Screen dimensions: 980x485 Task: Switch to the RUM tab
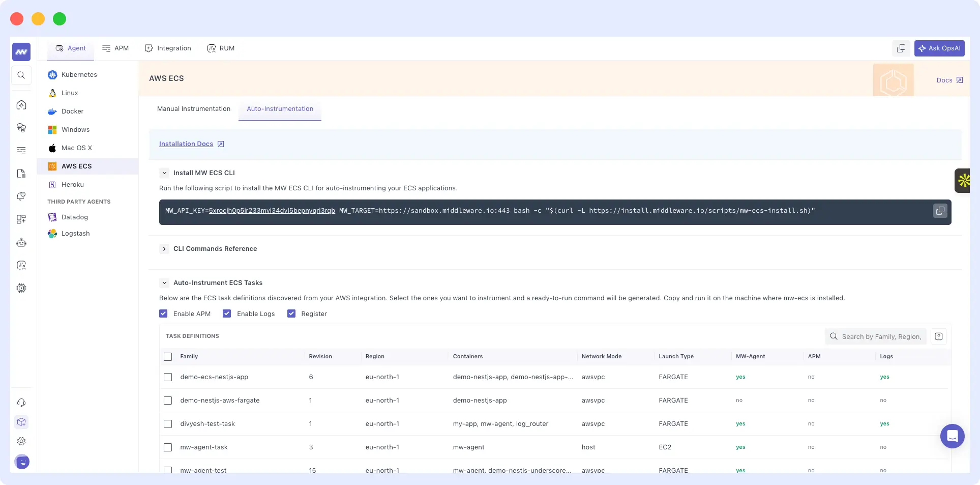221,48
